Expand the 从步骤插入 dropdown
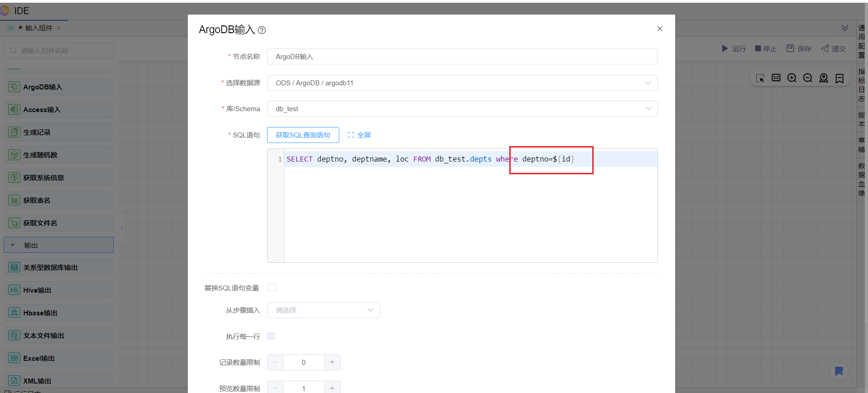Image resolution: width=868 pixels, height=393 pixels. 323,310
